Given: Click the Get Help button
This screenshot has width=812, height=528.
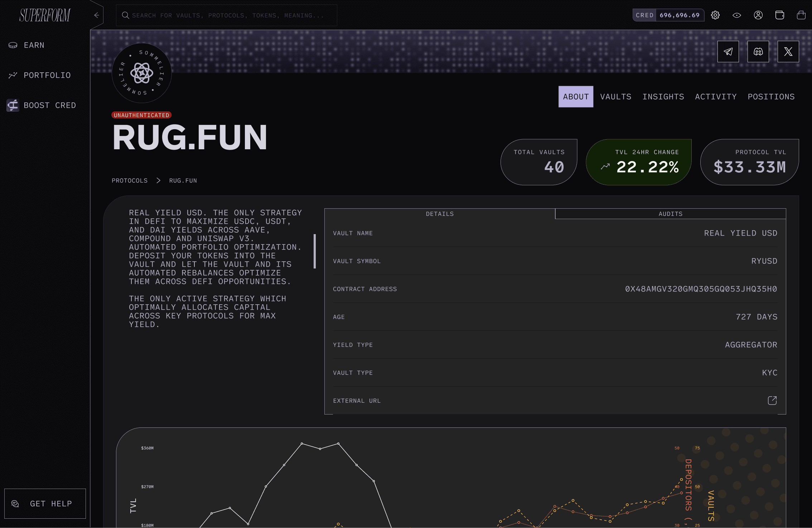Looking at the screenshot, I should [x=45, y=504].
